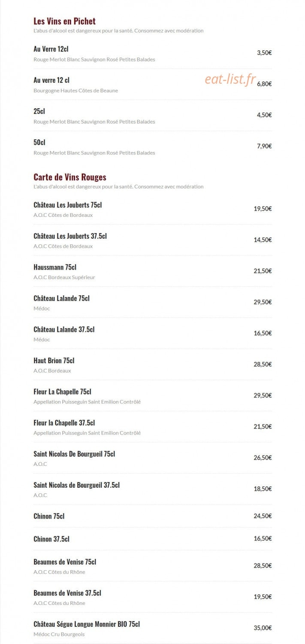Click the 16,50€ price of Château Lalande 37.5cl
Screen dimensions: 305x644
click(x=263, y=333)
